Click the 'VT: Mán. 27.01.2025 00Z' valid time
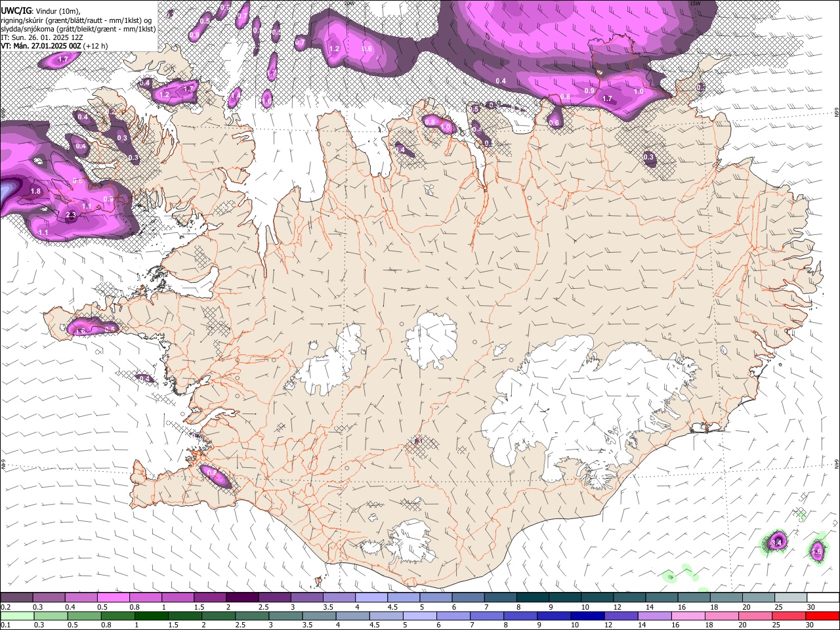This screenshot has width=840, height=630. pos(41,46)
